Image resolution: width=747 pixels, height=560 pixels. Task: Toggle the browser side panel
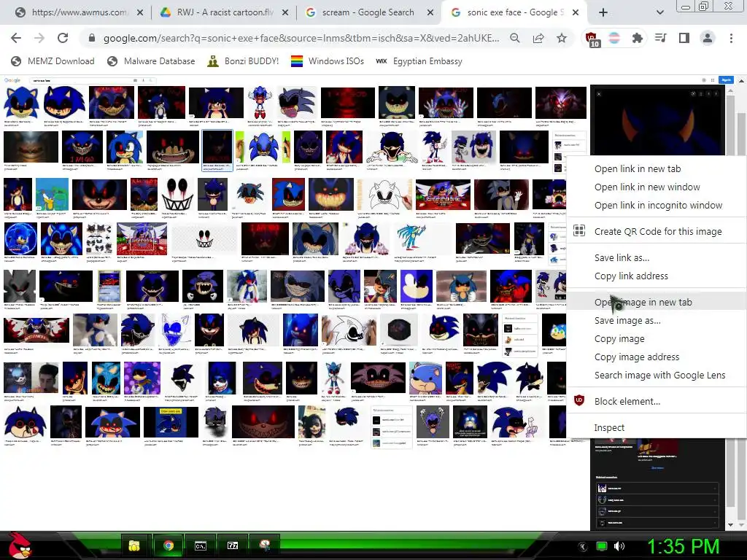click(x=684, y=38)
